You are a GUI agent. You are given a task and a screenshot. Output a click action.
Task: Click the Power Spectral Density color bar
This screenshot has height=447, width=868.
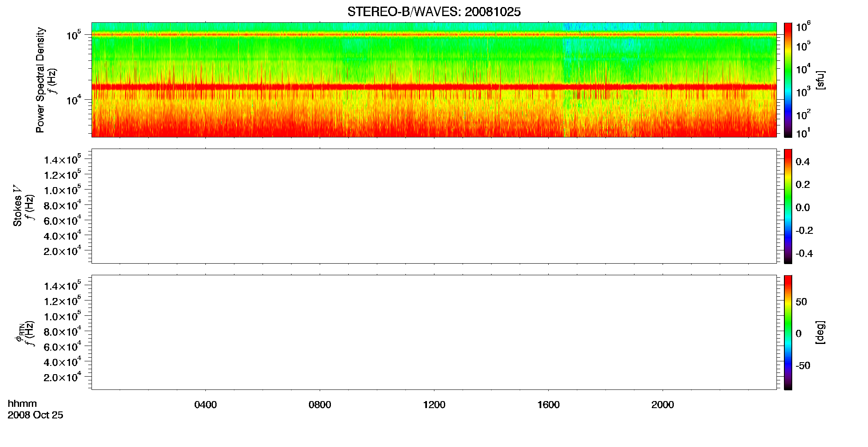tap(788, 80)
